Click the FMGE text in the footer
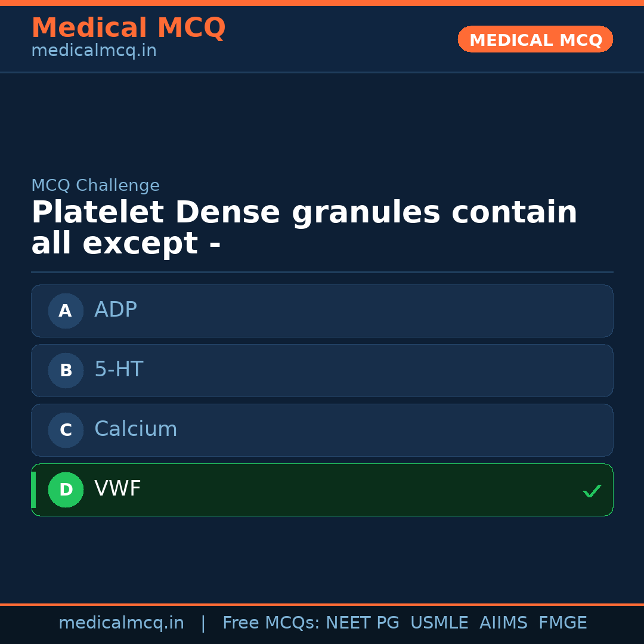 (563, 623)
